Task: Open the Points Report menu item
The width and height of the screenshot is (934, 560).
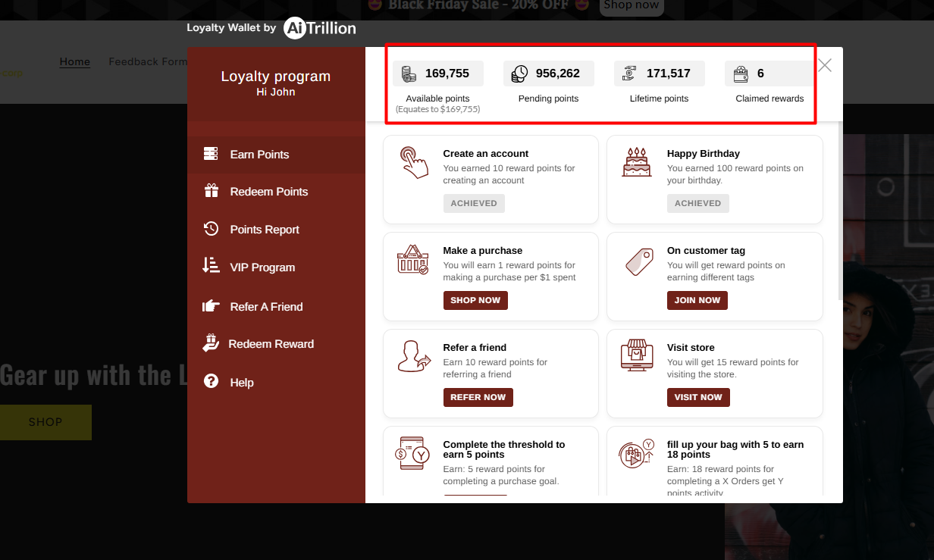Action: [x=265, y=230]
